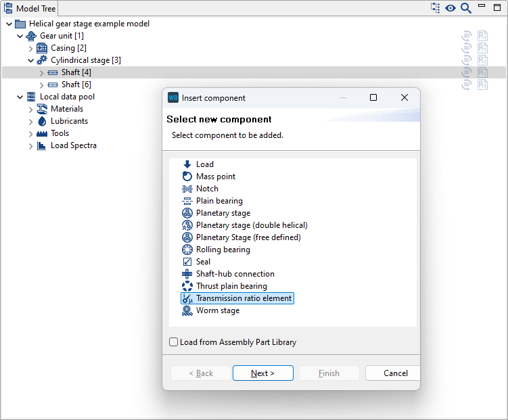Enable Load from Assembly Part Library checkbox

174,342
